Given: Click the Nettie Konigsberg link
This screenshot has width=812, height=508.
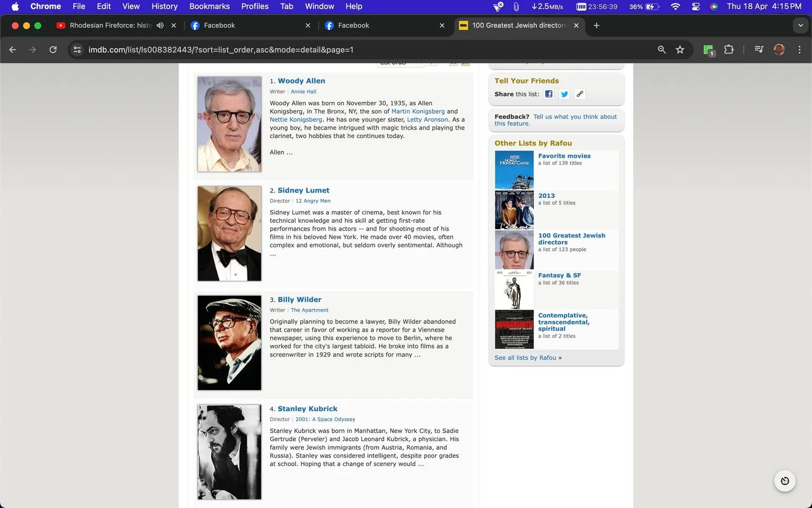Looking at the screenshot, I should (x=296, y=120).
